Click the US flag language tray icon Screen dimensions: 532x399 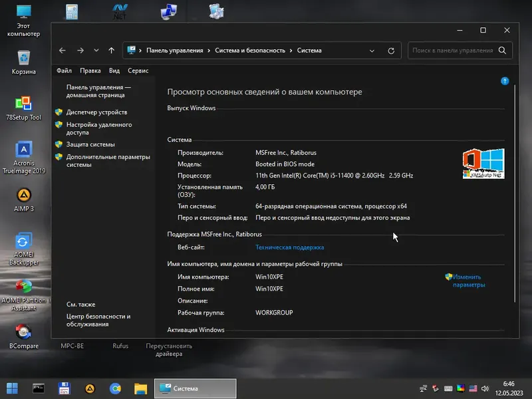coord(473,388)
